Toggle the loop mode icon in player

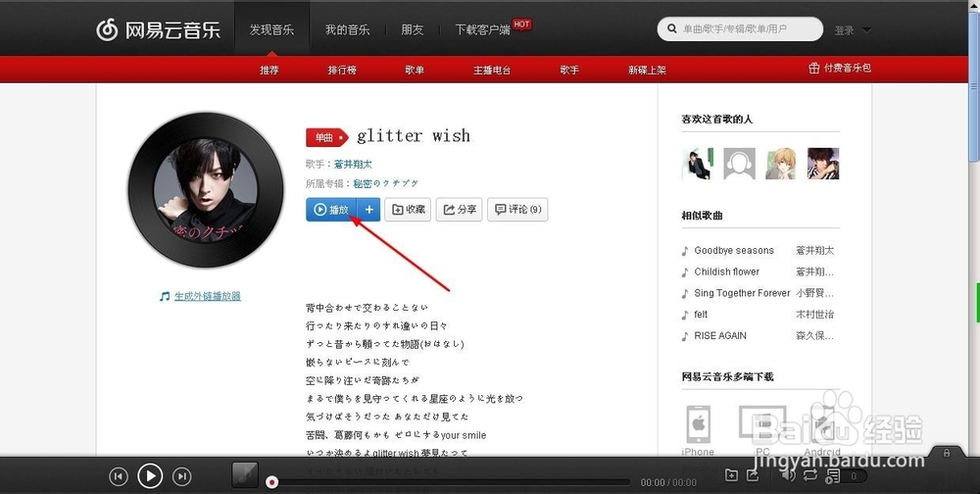pyautogui.click(x=810, y=475)
